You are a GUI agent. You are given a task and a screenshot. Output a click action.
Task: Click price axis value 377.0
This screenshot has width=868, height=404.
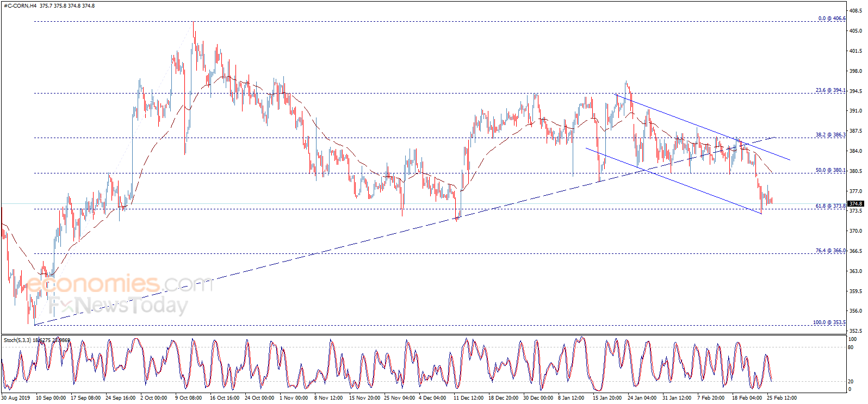(x=856, y=191)
